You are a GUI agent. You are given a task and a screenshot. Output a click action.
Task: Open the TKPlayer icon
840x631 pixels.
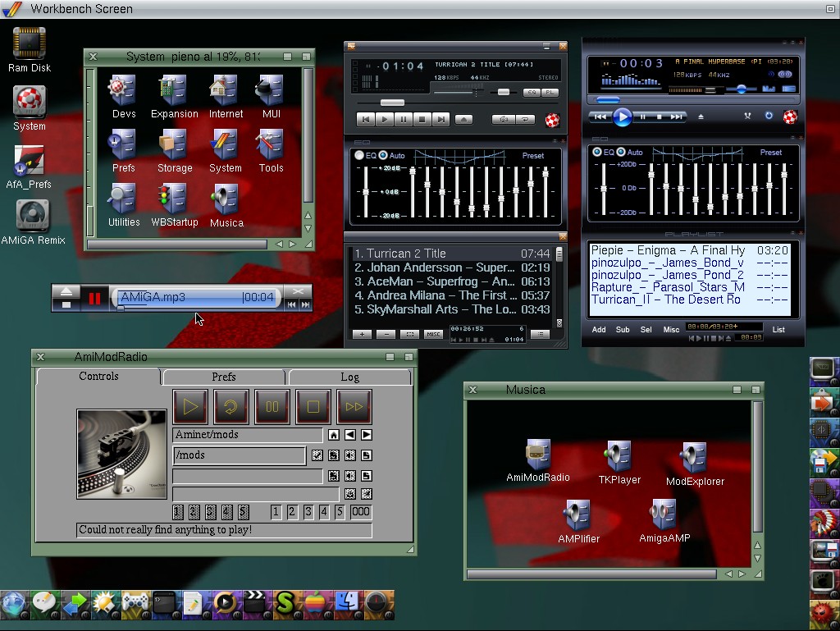(619, 456)
